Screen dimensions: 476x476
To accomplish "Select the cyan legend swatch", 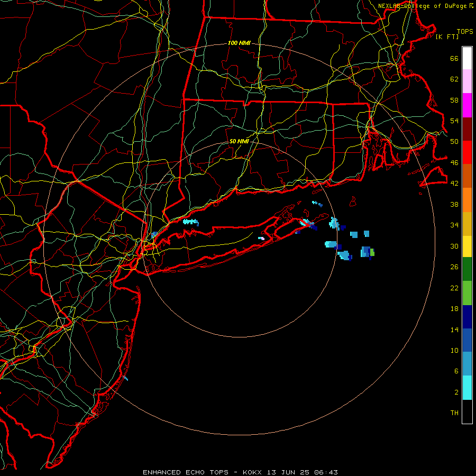I will pyautogui.click(x=467, y=388).
